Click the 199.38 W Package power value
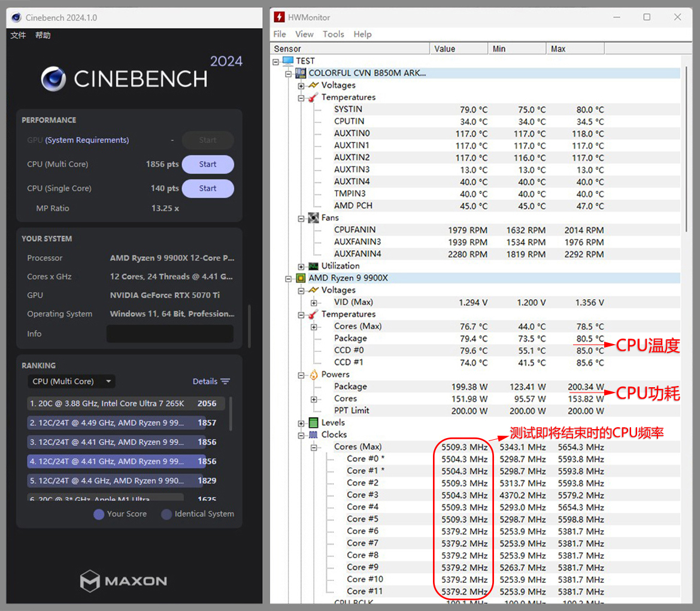The image size is (700, 611). [469, 387]
